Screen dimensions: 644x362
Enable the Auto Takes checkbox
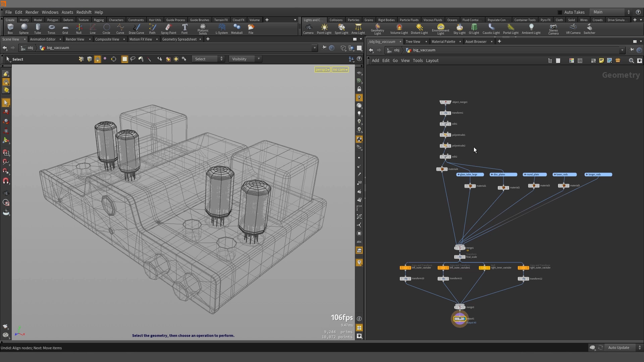click(x=560, y=12)
